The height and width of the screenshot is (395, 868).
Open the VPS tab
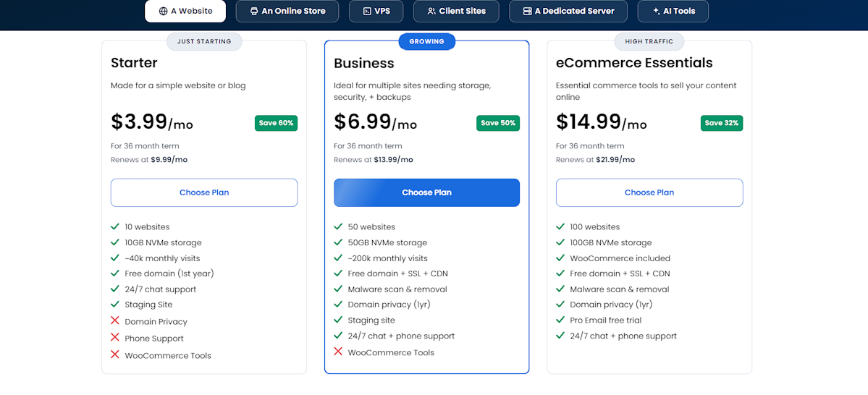pos(376,11)
